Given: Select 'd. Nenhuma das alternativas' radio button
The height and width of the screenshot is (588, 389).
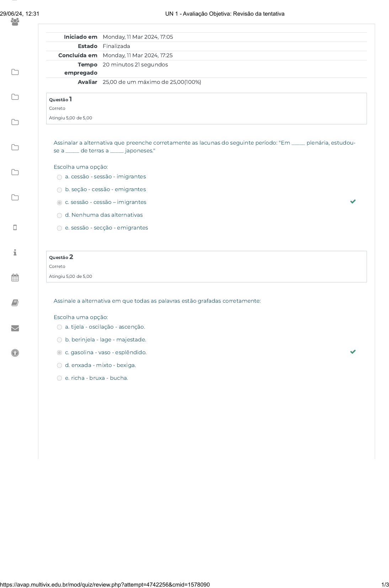Looking at the screenshot, I should 59,216.
